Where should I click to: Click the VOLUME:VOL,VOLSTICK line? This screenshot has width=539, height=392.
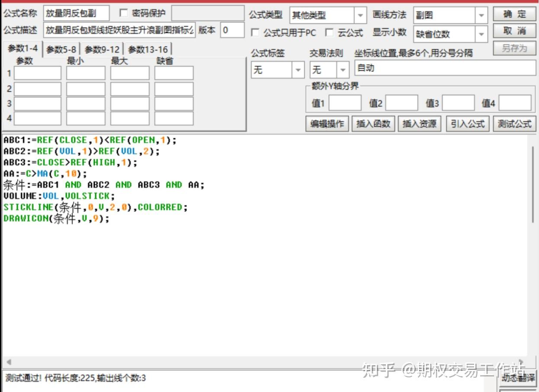[59, 196]
